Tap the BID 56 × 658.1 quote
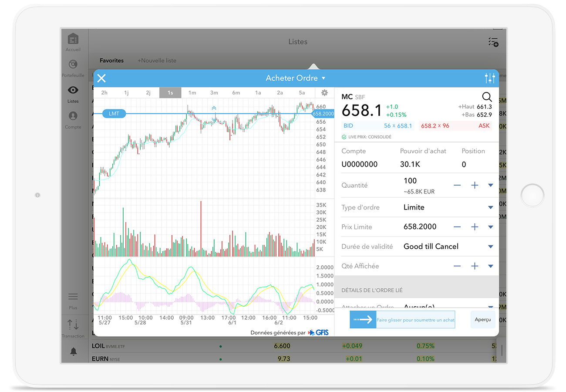This screenshot has height=392, width=566. [x=377, y=126]
